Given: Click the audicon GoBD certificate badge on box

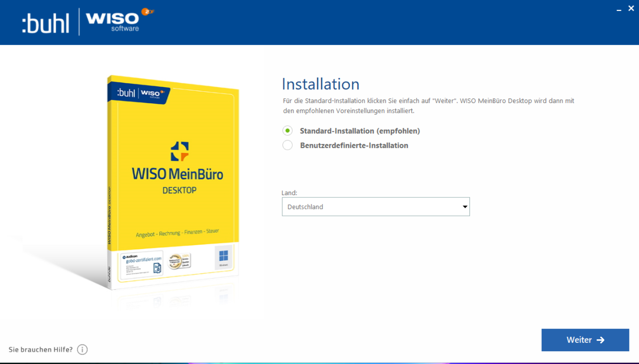Looking at the screenshot, I should pyautogui.click(x=142, y=264).
